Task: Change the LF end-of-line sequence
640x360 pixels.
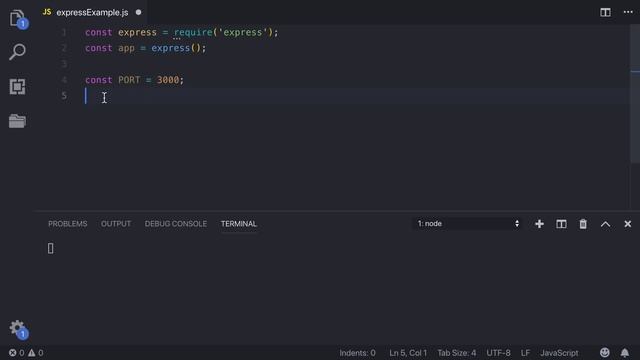Action: point(525,353)
